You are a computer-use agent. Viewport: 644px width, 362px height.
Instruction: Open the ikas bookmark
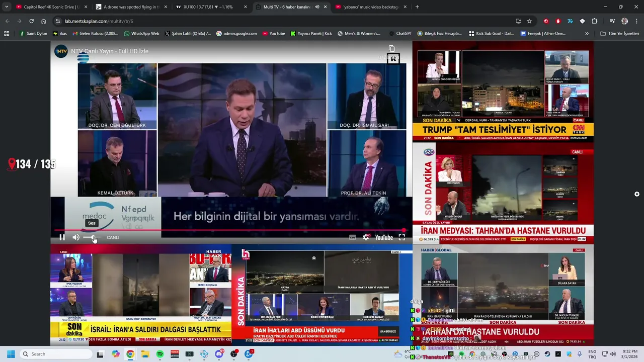60,34
